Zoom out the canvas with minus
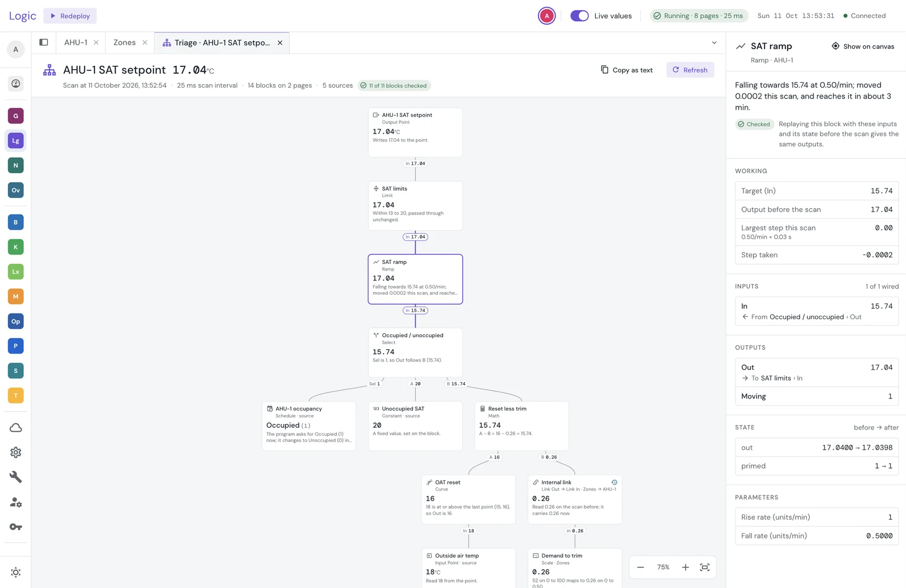906x588 pixels. point(640,567)
